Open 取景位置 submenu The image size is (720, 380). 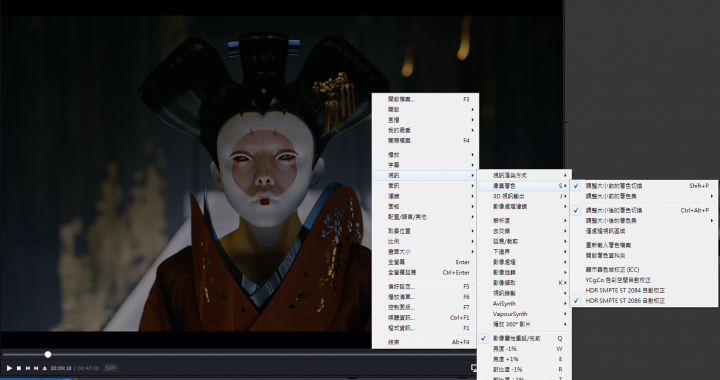[425, 231]
